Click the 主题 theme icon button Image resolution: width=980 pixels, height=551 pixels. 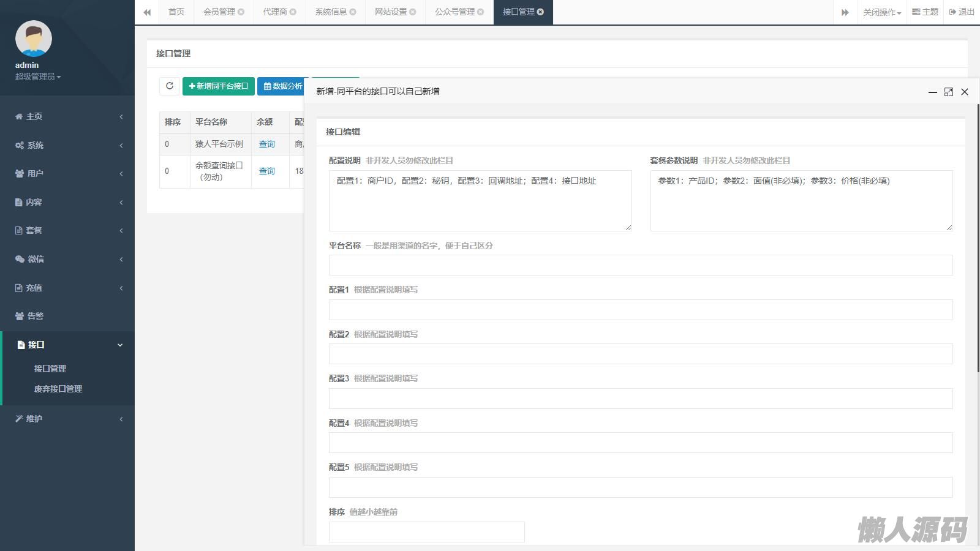coord(925,12)
